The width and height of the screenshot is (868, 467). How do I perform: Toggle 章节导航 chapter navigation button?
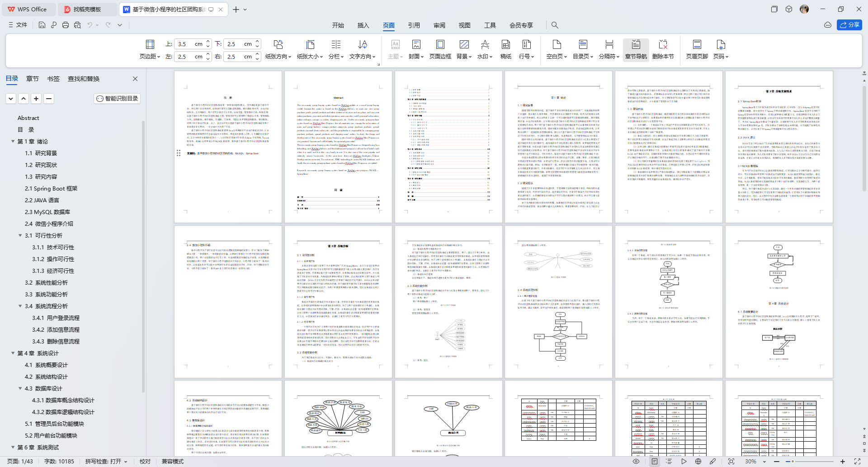[636, 50]
